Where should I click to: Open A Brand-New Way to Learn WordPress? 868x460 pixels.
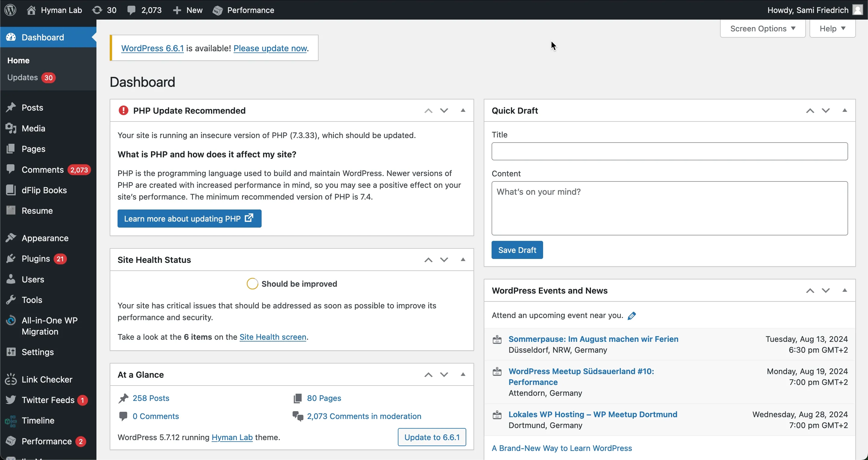click(x=562, y=448)
